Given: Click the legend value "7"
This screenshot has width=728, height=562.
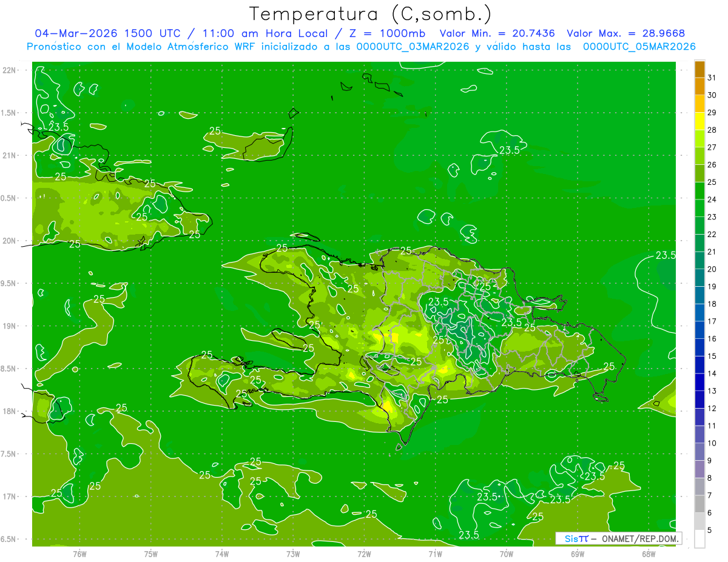Looking at the screenshot, I should pos(710,495).
